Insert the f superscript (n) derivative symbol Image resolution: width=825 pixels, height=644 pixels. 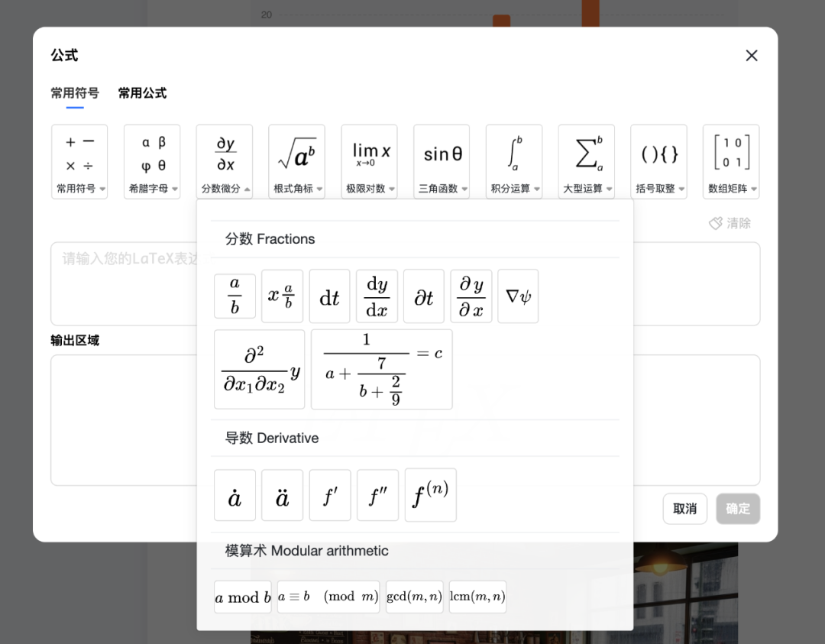pyautogui.click(x=430, y=495)
